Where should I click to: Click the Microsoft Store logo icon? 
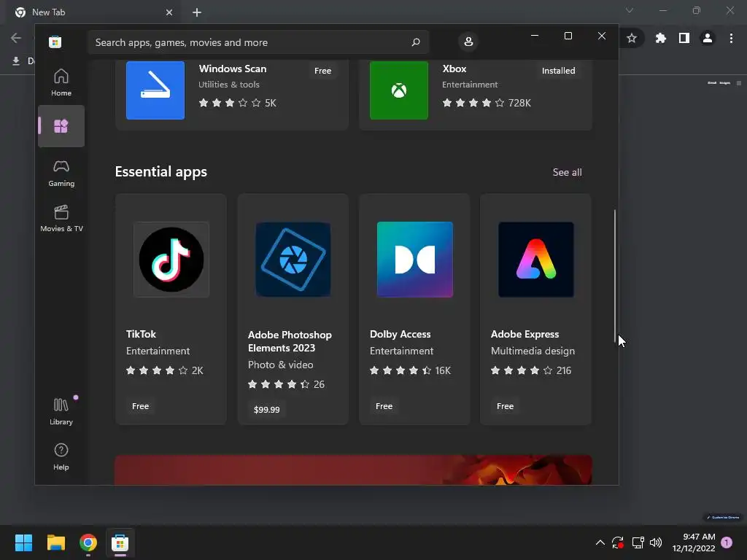[55, 42]
